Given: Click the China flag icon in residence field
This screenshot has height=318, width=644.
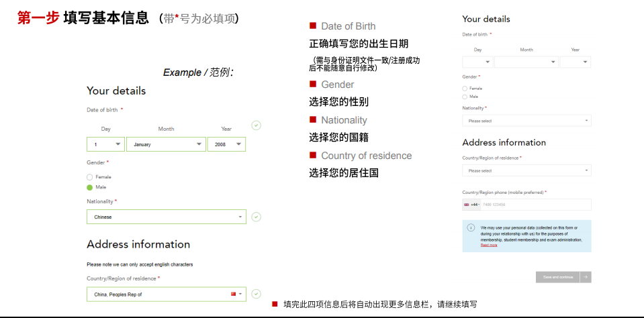Looking at the screenshot, I should point(234,294).
